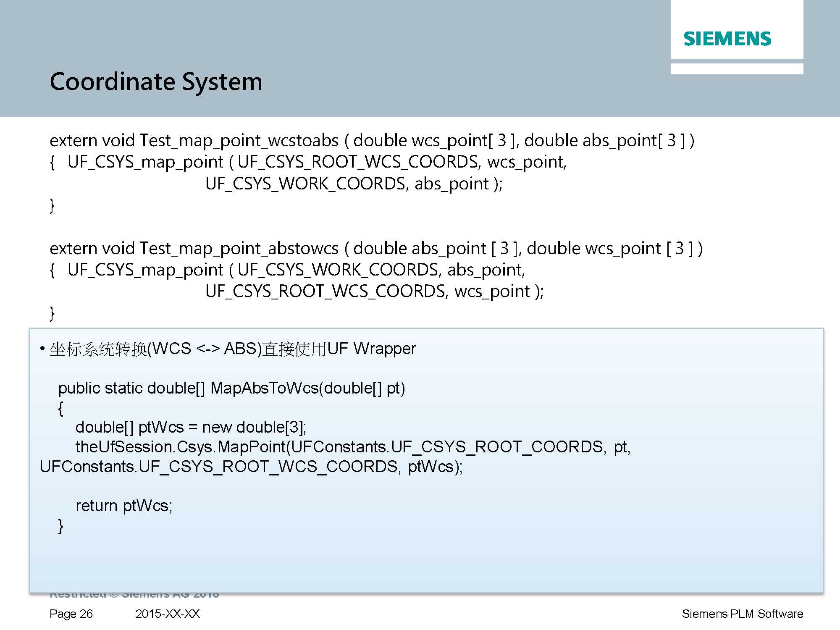Click the 'Siemens PLM Software' footer text
This screenshot has height=630, width=840.
pos(742,614)
